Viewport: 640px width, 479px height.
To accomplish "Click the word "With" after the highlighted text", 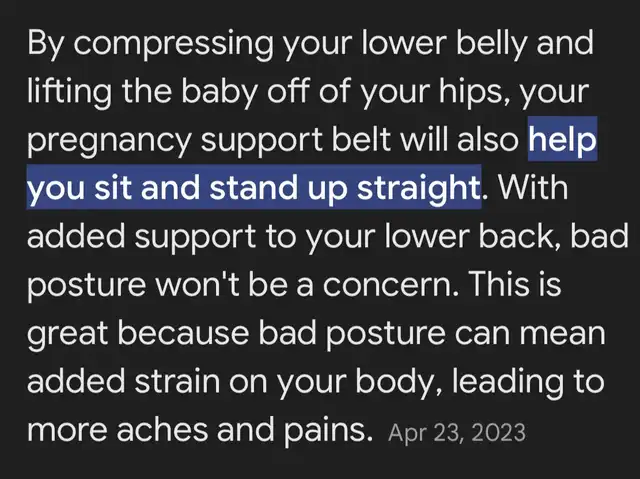I will [x=532, y=187].
